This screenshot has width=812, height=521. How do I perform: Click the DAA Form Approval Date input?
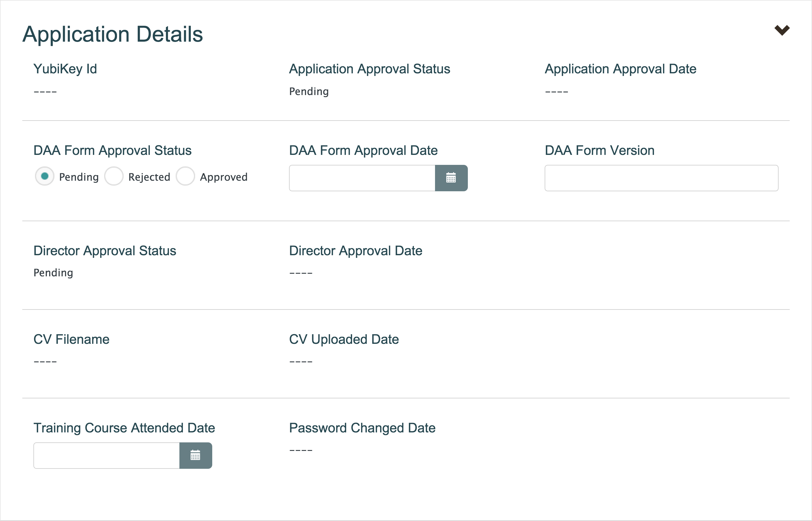(x=362, y=178)
